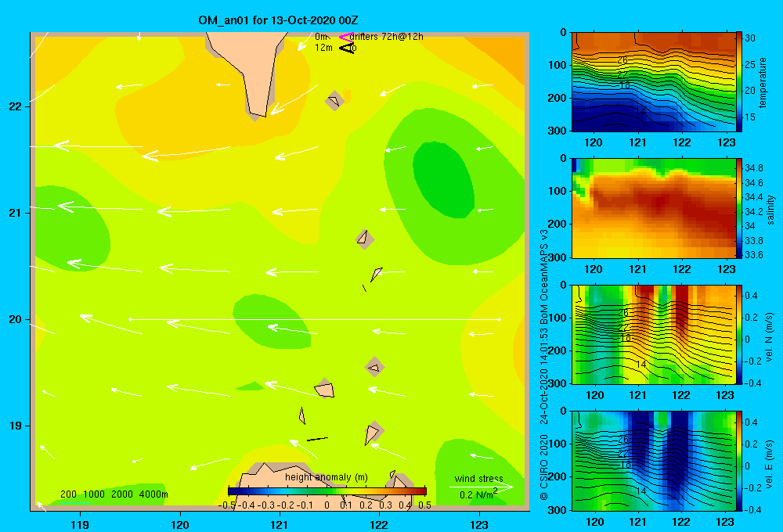Click the 'vel. N (m/s)' axis label

point(770,337)
